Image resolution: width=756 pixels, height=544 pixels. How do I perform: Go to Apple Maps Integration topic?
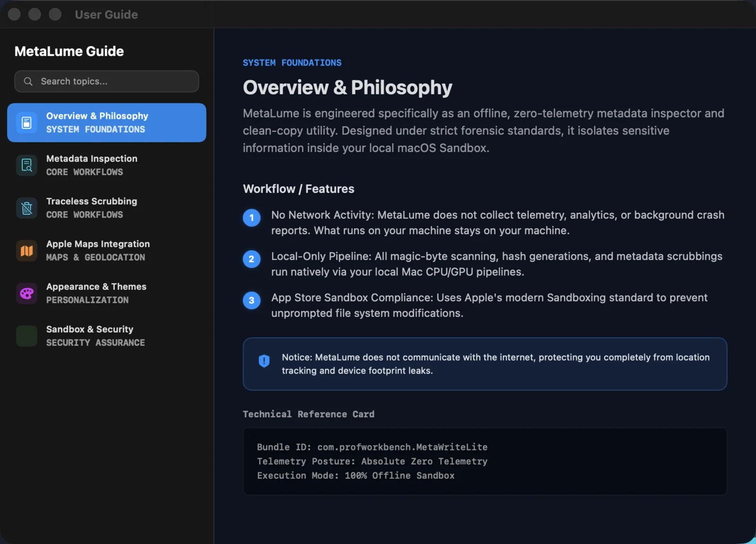click(x=107, y=251)
